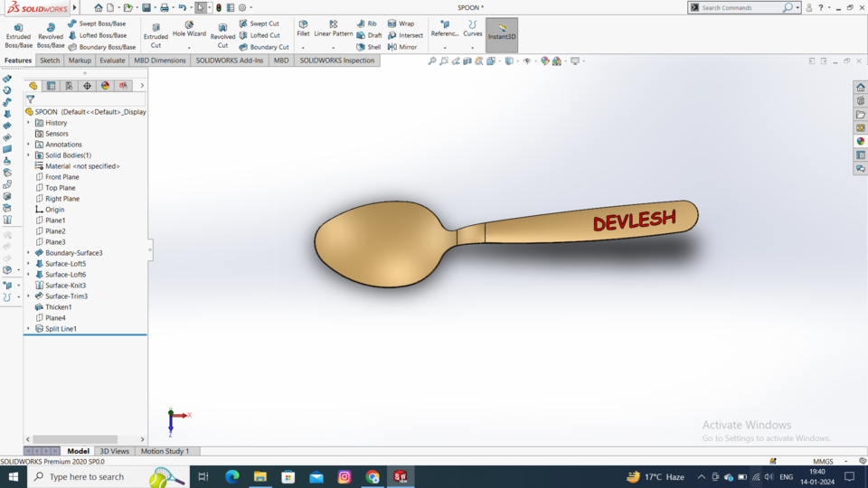Expand the Surface-Trim3 feature
This screenshot has height=488, width=868.
point(29,296)
